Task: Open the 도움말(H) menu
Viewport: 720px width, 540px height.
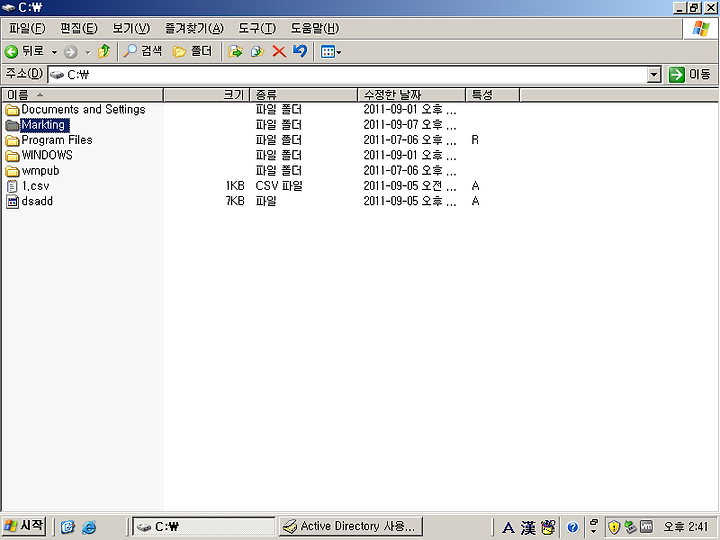Action: click(x=315, y=28)
